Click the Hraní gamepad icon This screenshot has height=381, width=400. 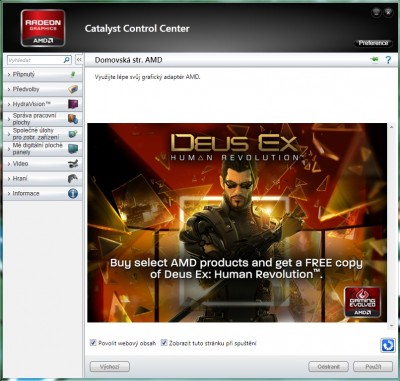point(73,178)
